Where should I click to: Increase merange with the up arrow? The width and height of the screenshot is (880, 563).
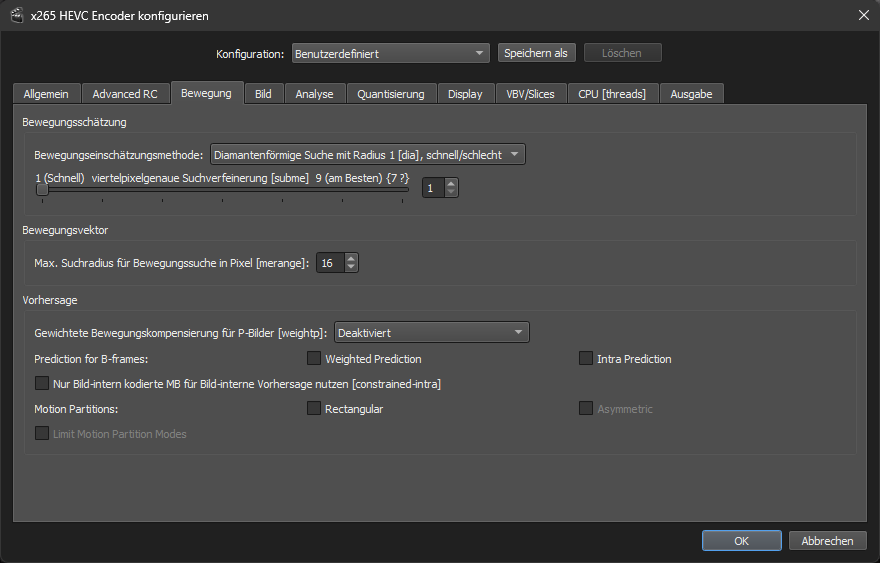(x=351, y=258)
